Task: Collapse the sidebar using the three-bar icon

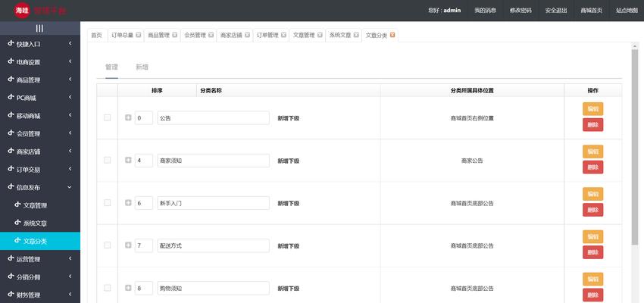Action: [39, 28]
